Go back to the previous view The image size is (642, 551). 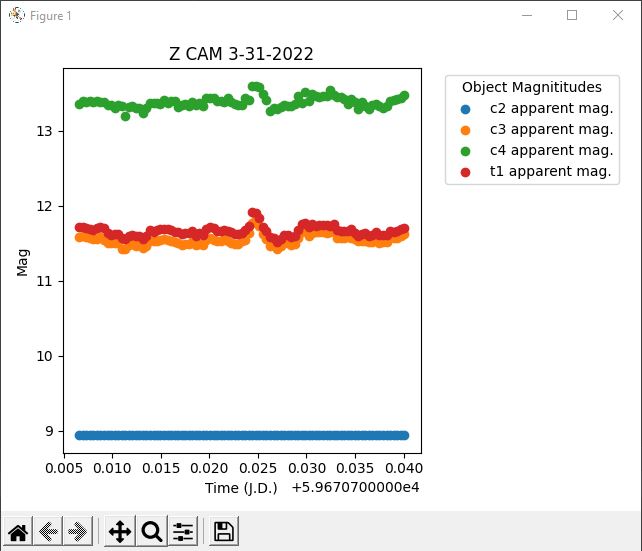48,531
